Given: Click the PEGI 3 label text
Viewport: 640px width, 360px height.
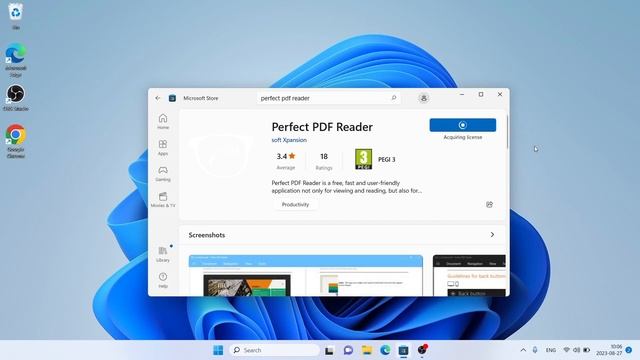Looking at the screenshot, I should [x=387, y=160].
